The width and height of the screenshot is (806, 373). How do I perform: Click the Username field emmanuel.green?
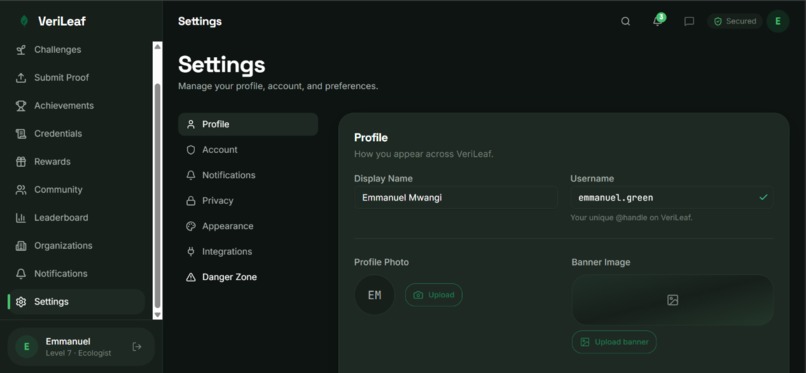(672, 197)
